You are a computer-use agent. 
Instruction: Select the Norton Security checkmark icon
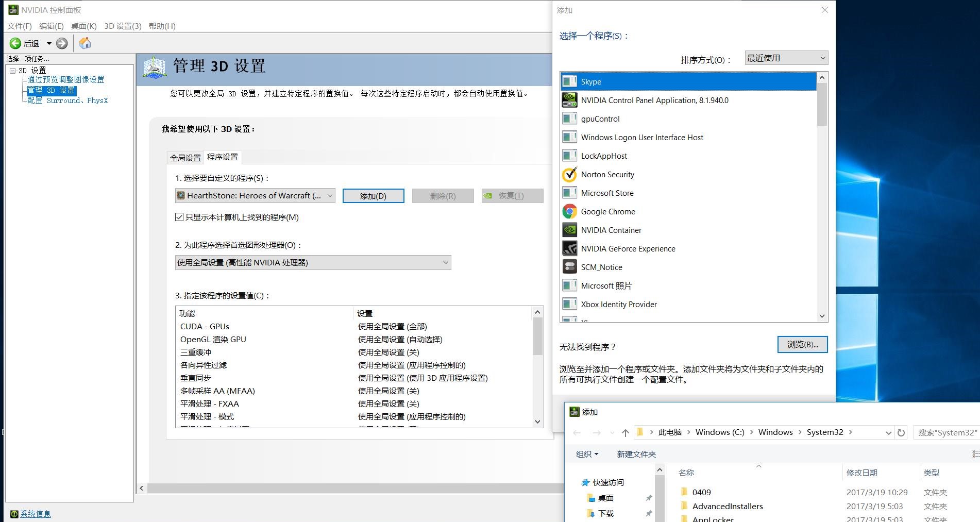(x=569, y=174)
